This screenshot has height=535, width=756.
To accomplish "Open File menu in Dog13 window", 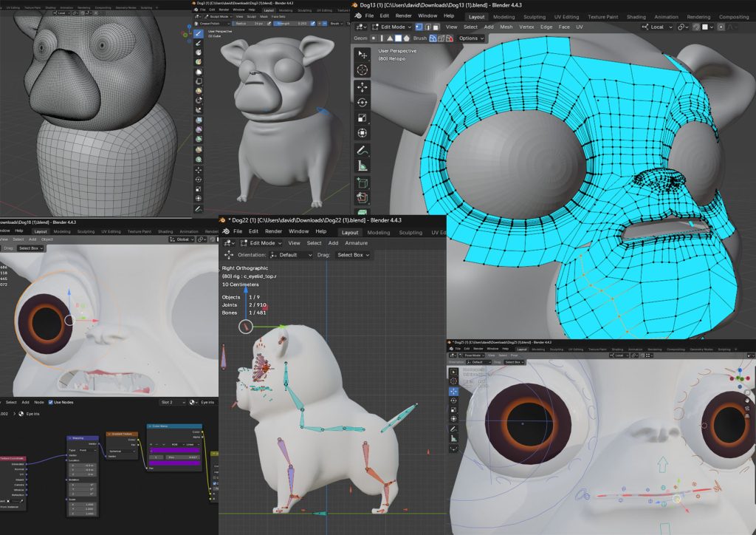I will coord(369,16).
